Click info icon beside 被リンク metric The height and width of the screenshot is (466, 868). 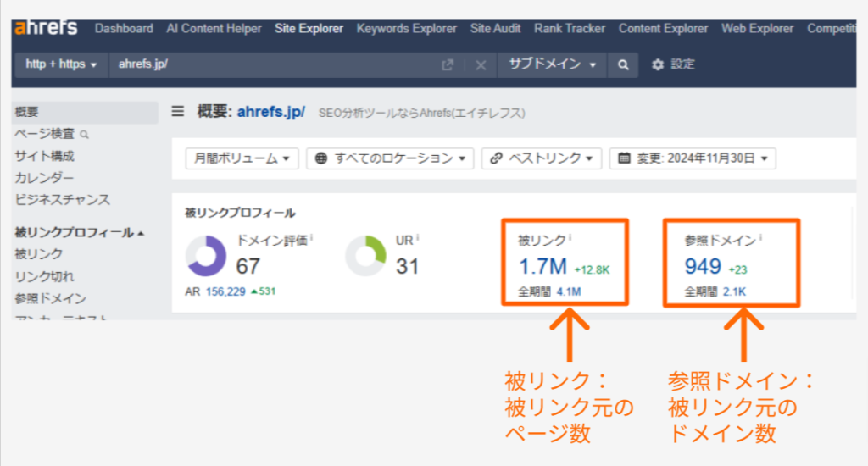point(570,237)
